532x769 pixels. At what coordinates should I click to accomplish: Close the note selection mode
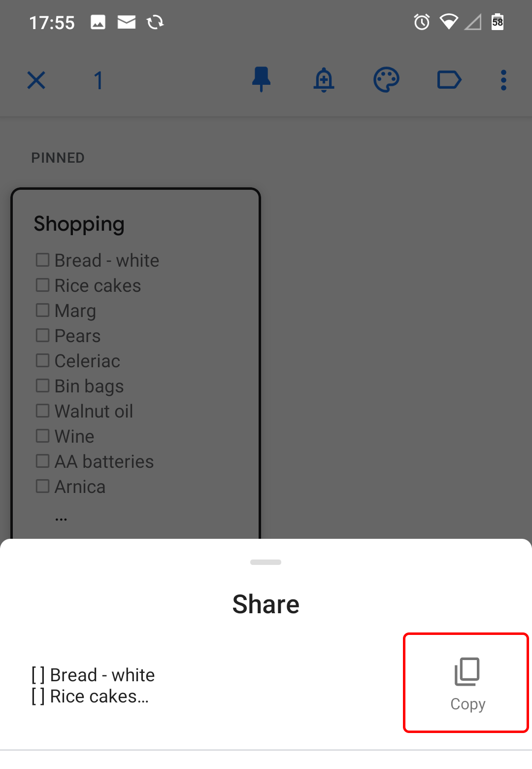(x=36, y=80)
